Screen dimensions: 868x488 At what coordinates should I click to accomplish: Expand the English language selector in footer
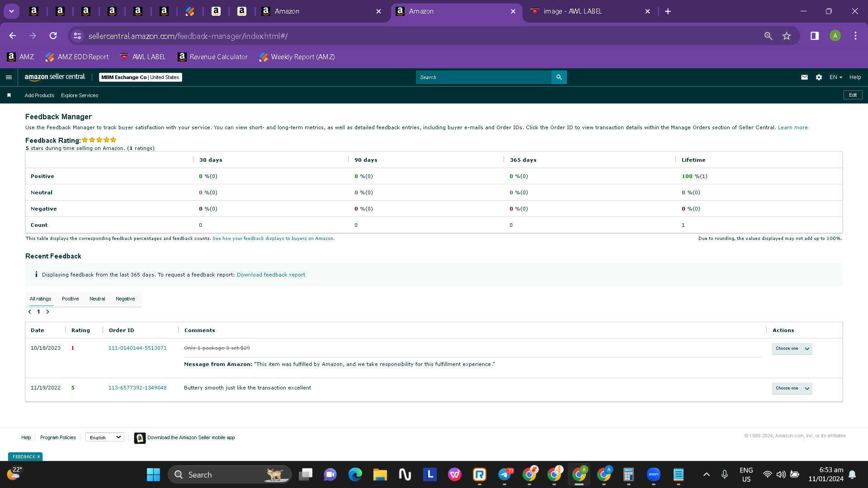click(105, 437)
